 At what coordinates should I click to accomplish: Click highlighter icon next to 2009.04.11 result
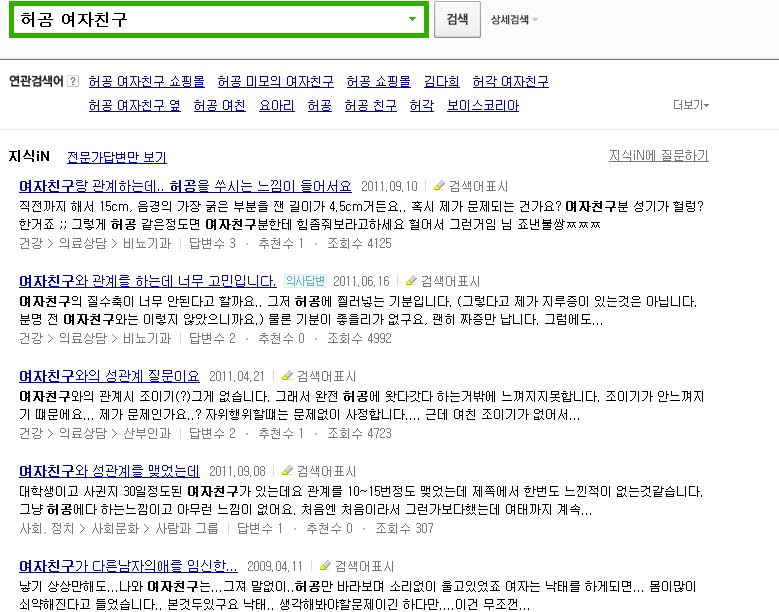325,565
